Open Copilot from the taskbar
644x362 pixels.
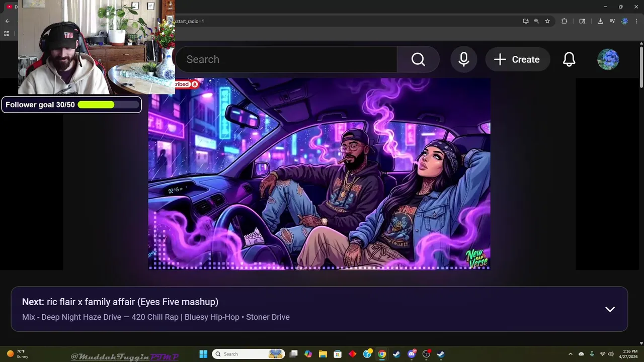(308, 354)
